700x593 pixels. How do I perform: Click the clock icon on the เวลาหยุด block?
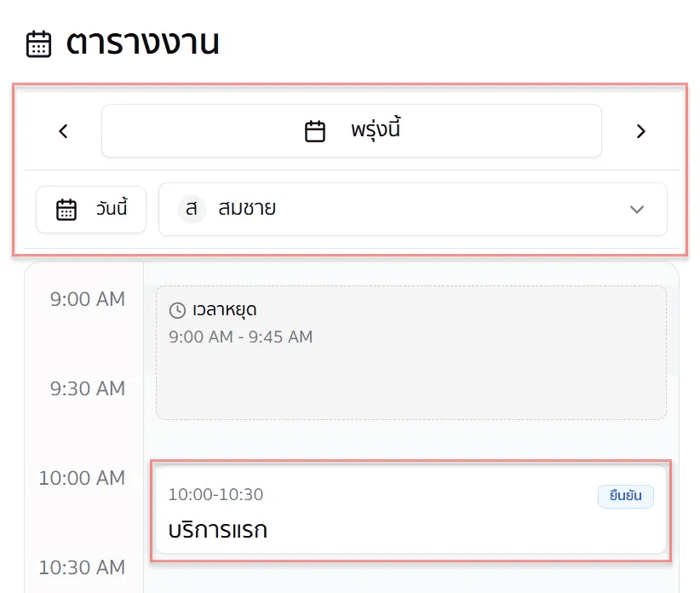[176, 312]
